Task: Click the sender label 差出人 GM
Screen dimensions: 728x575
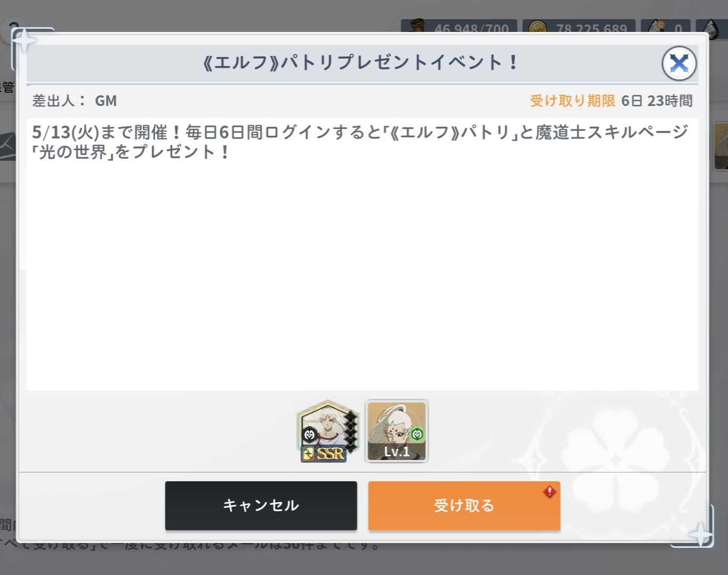Action: (75, 101)
